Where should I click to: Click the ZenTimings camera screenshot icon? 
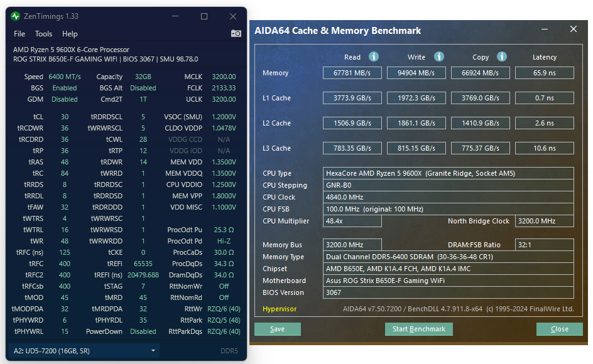coord(236,34)
